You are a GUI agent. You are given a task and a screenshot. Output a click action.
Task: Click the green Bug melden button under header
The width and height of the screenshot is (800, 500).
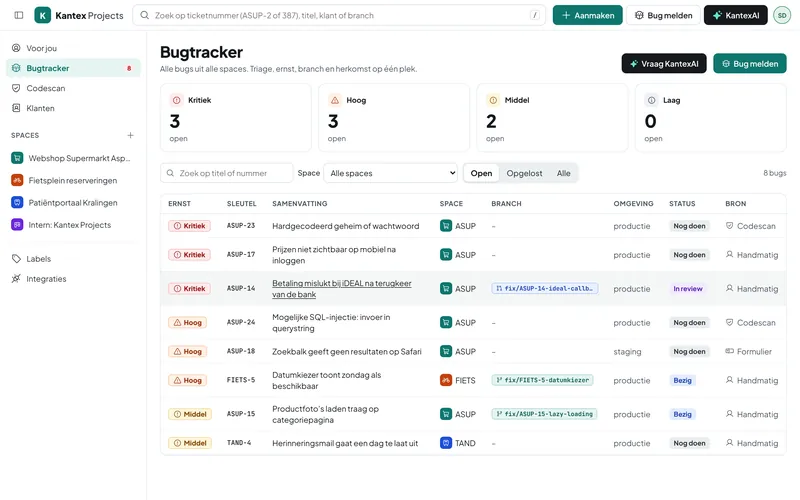point(749,64)
